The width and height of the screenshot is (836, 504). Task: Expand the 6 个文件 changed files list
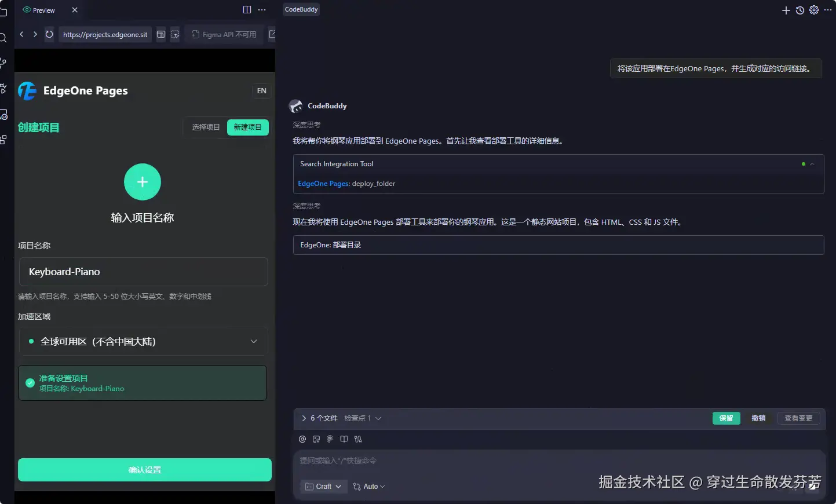click(319, 418)
